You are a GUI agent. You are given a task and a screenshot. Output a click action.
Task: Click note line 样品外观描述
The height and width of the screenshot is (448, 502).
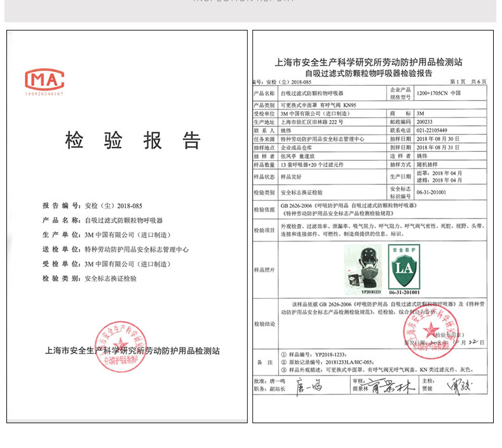click(377, 370)
